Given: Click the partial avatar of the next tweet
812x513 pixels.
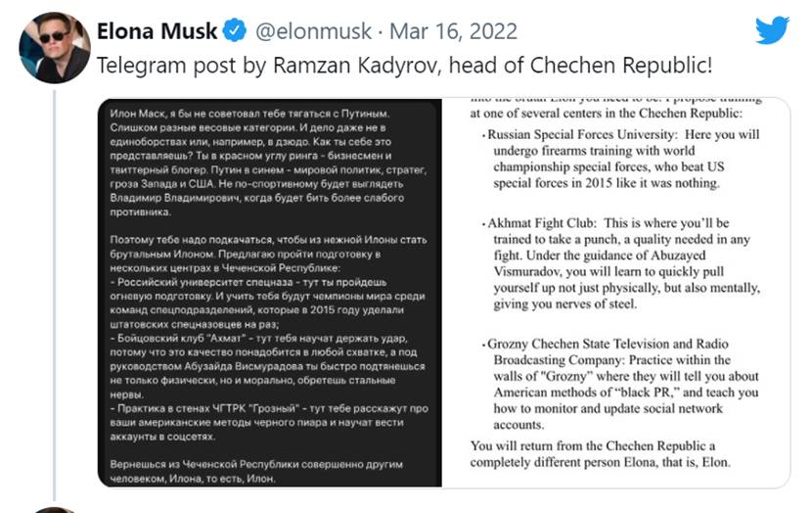Looking at the screenshot, I should click(x=55, y=509).
